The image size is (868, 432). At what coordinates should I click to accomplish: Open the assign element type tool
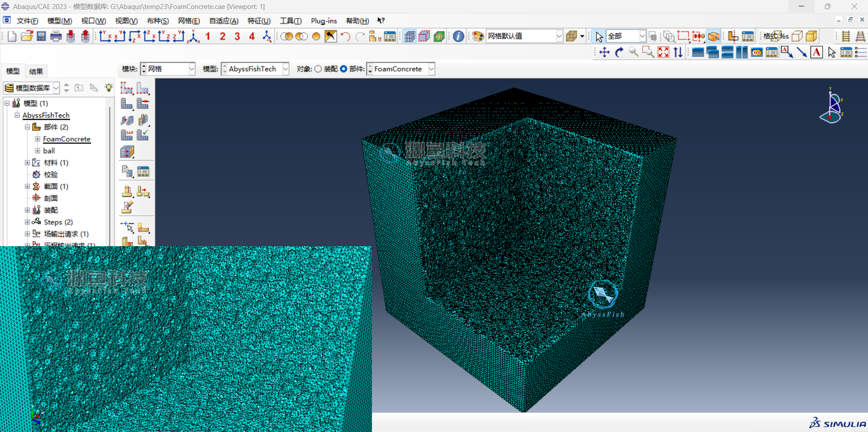(x=127, y=135)
